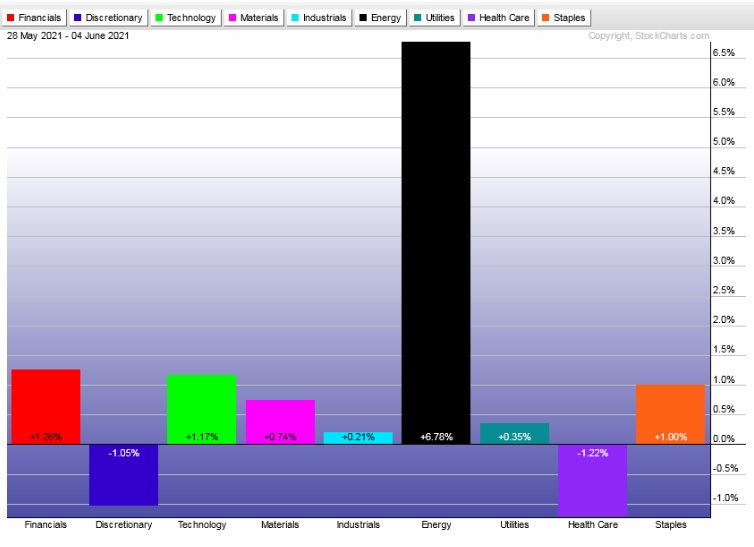The height and width of the screenshot is (547, 754).
Task: Toggle the Discretionary legend button
Action: click(x=108, y=18)
